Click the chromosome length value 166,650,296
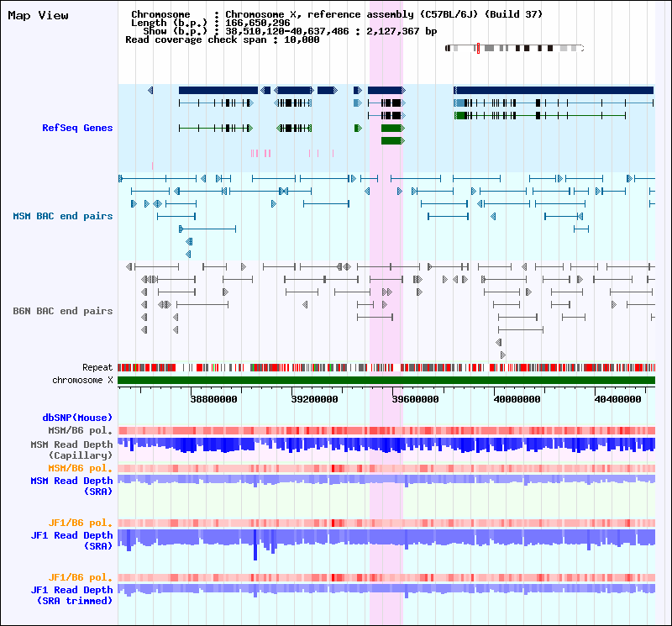Viewport: 672px width, 626px height. click(258, 24)
